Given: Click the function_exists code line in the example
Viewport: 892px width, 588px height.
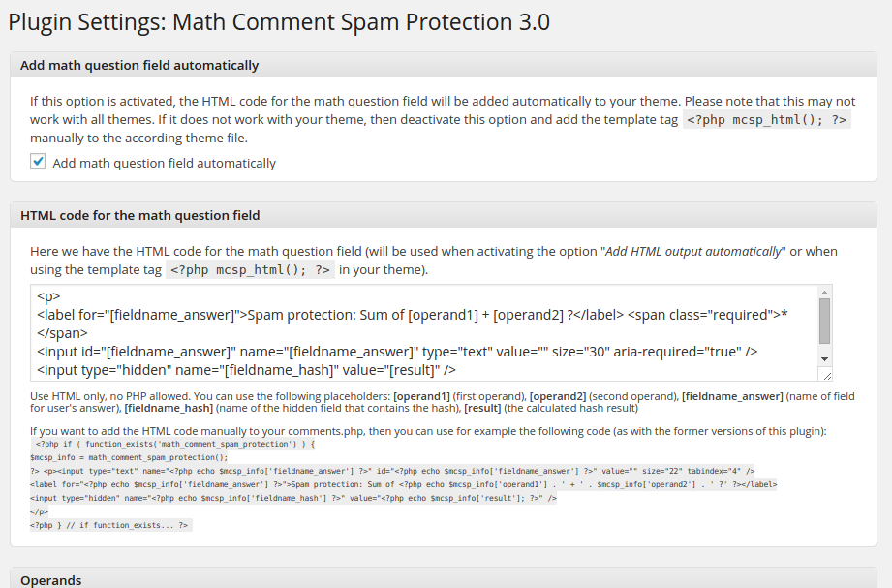Looking at the screenshot, I should pyautogui.click(x=174, y=443).
